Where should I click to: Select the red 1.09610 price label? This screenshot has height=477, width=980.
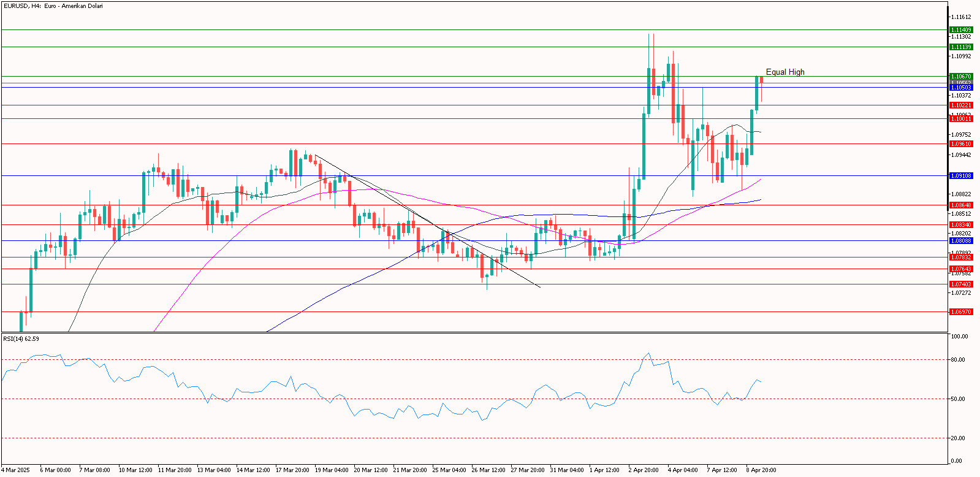pyautogui.click(x=960, y=144)
